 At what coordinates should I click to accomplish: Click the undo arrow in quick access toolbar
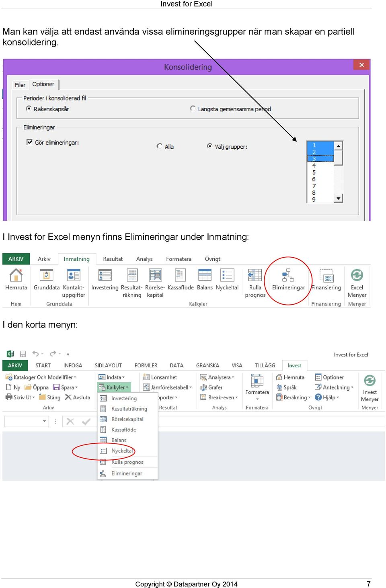coord(36,354)
